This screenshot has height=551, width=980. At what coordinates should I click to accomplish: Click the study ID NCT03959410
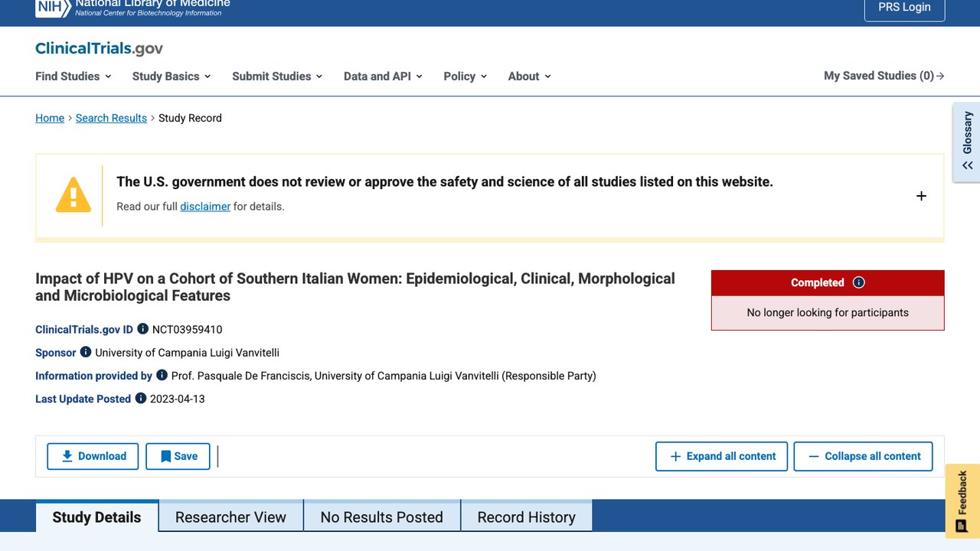point(188,330)
